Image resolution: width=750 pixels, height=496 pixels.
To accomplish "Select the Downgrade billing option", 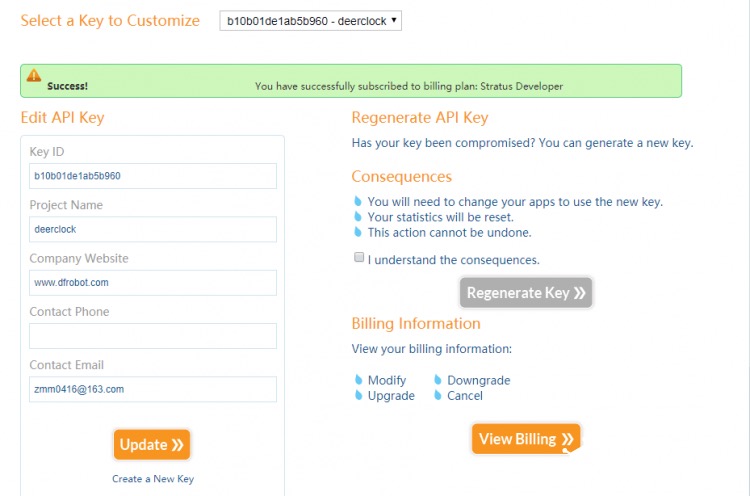I will click(x=478, y=380).
